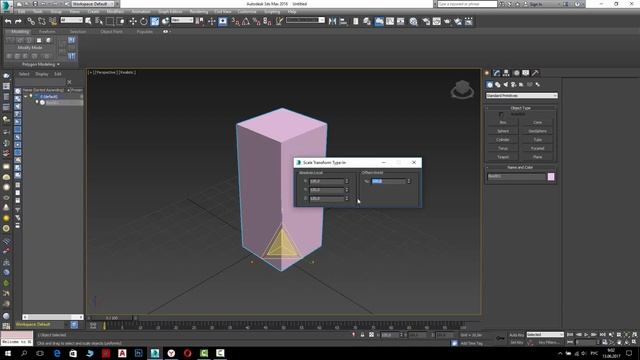Click the Align tool icon

click(x=343, y=21)
